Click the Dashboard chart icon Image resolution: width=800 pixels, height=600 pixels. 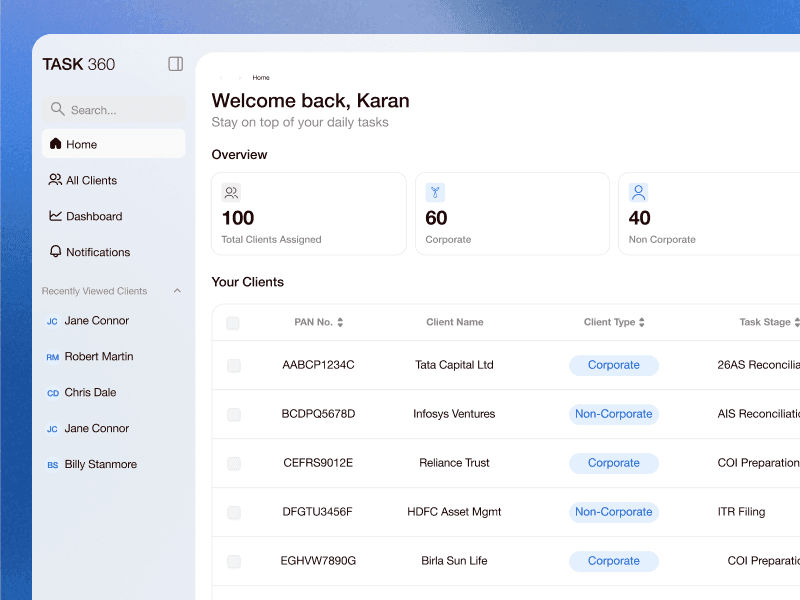[x=55, y=216]
